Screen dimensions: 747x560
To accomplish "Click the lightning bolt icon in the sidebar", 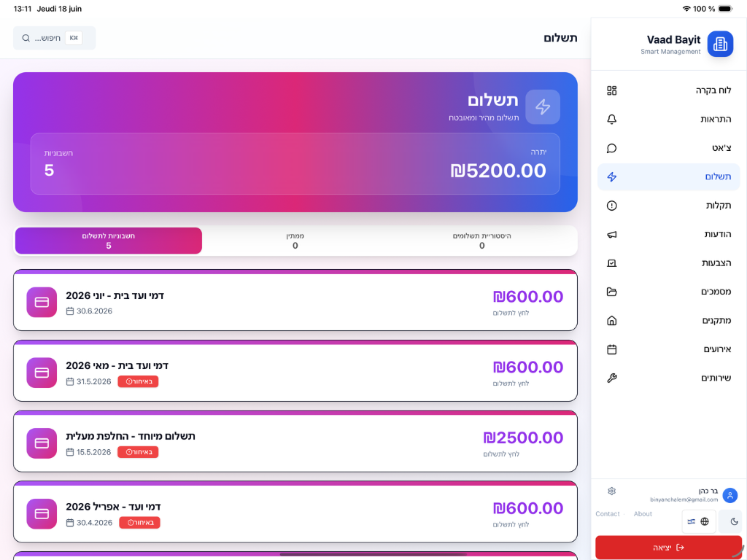I will (x=612, y=176).
